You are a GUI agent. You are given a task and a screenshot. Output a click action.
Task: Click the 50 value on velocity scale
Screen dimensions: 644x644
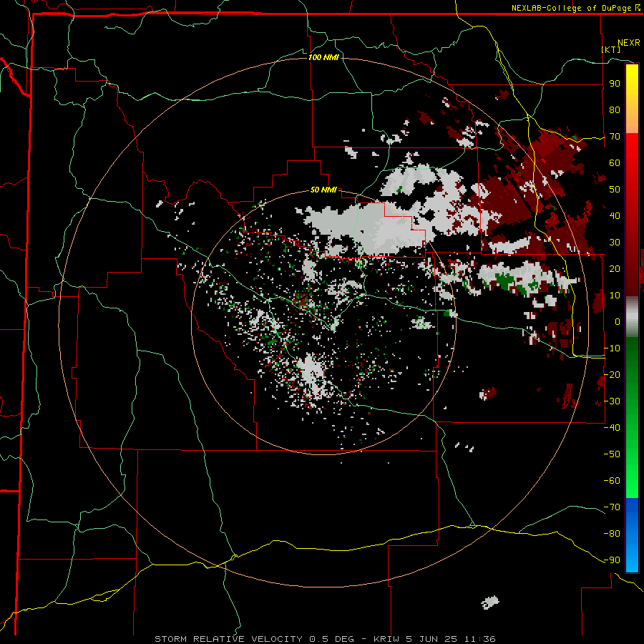pos(615,190)
